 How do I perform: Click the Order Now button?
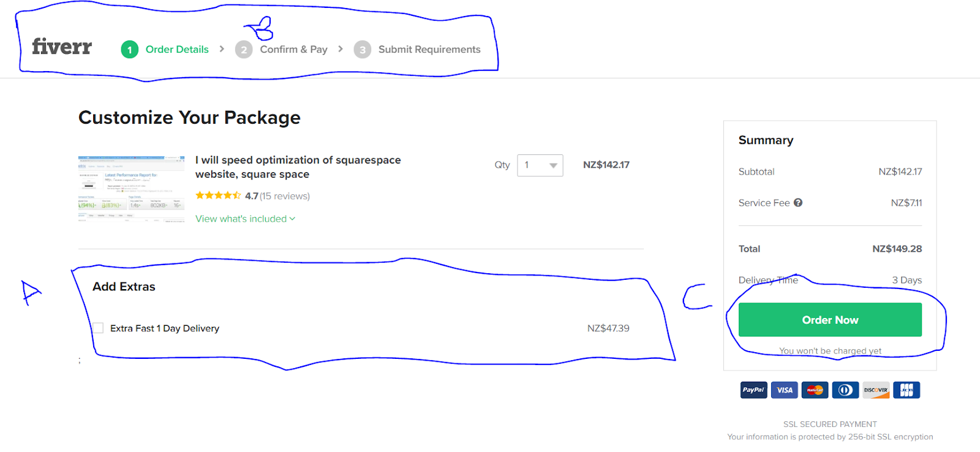[830, 320]
